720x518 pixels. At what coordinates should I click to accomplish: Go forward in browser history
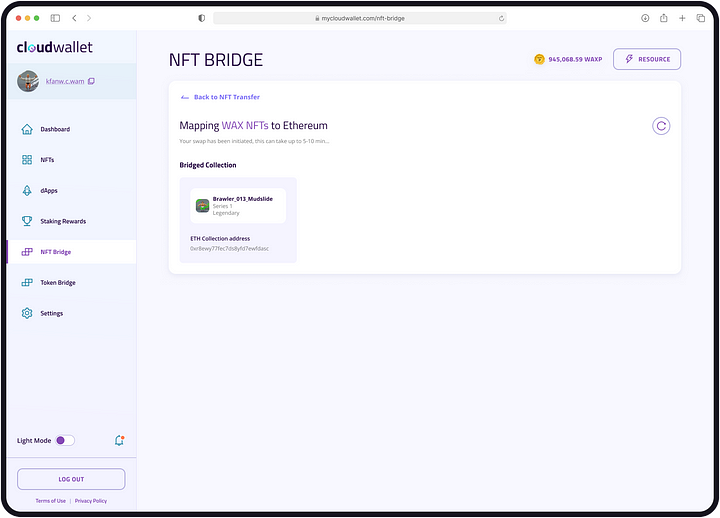(x=89, y=18)
